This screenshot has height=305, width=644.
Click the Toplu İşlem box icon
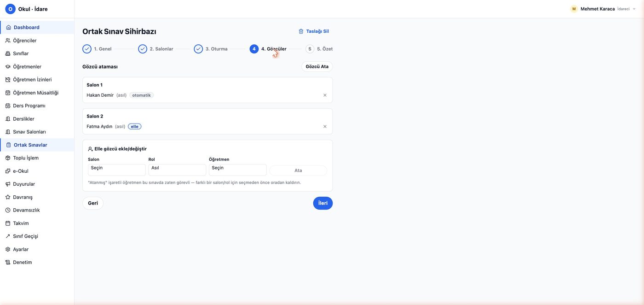tap(8, 158)
